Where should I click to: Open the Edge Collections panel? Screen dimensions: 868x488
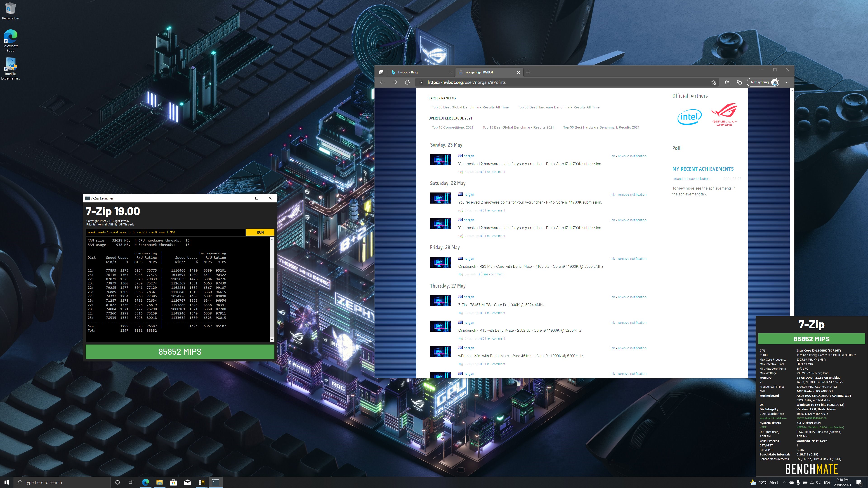point(739,82)
